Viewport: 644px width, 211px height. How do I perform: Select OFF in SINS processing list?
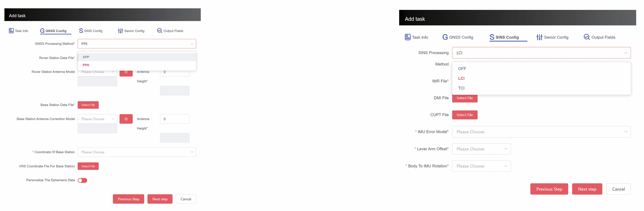pyautogui.click(x=462, y=69)
